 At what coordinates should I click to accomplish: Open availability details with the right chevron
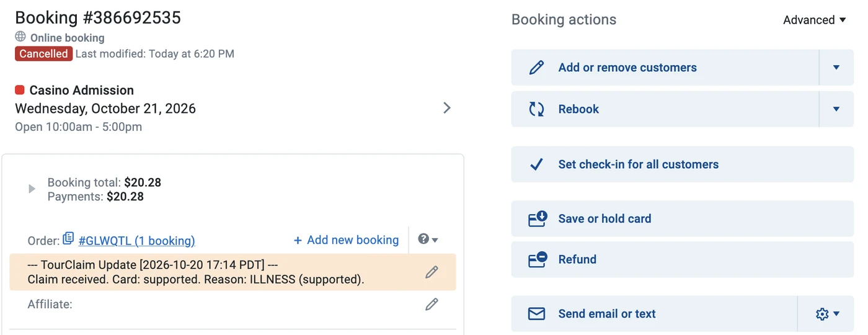pyautogui.click(x=447, y=108)
